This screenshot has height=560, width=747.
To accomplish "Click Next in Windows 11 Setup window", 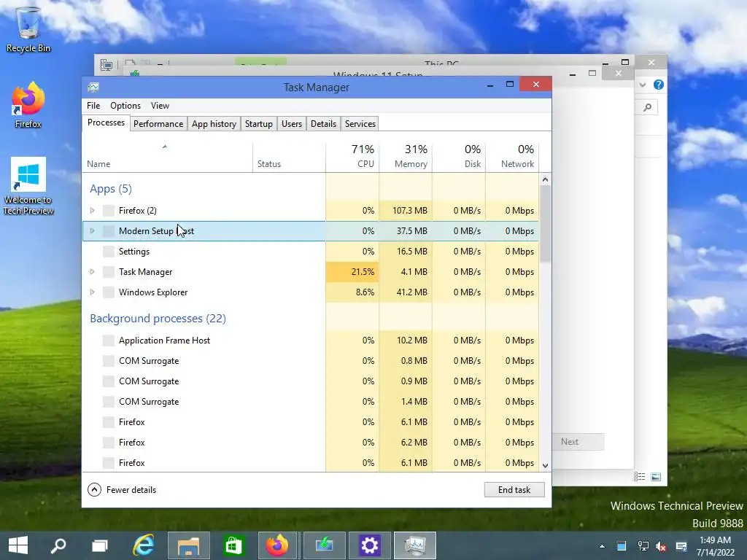I will 578,442.
